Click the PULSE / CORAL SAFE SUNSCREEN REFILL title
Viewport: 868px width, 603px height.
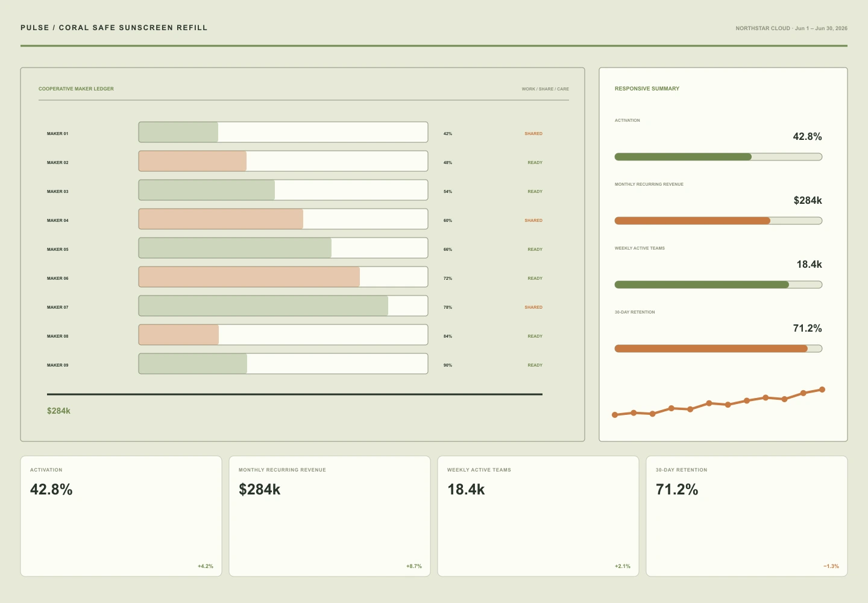coord(114,28)
